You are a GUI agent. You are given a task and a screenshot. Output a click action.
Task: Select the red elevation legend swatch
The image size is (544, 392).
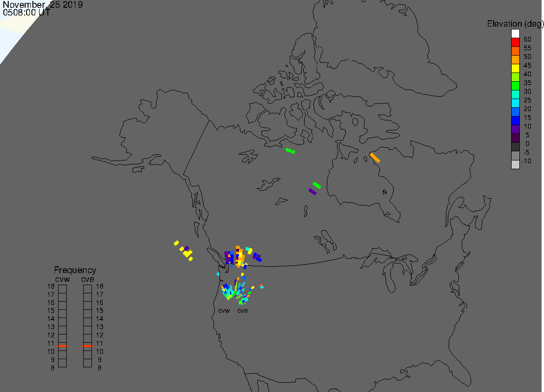pyautogui.click(x=515, y=43)
